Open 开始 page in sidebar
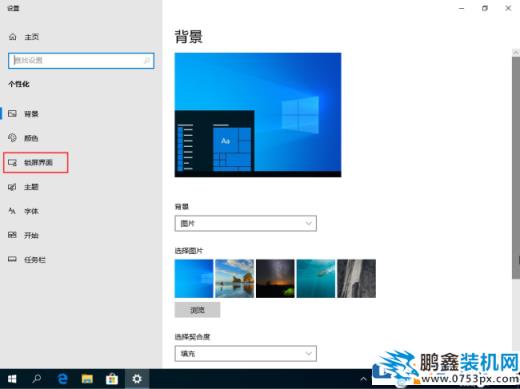 click(x=31, y=235)
